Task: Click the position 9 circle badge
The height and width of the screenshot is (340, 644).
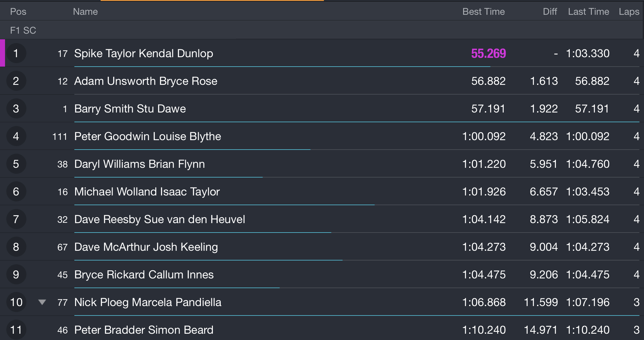Action: pyautogui.click(x=16, y=275)
